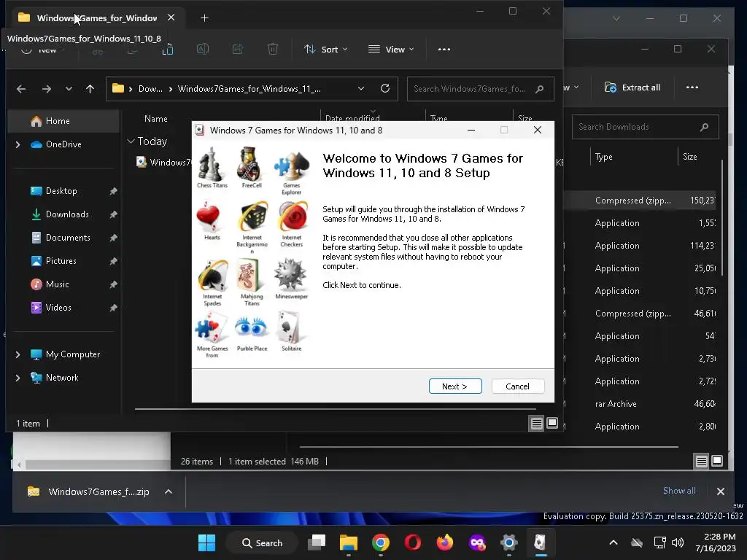Click Next to continue setup

click(x=455, y=386)
